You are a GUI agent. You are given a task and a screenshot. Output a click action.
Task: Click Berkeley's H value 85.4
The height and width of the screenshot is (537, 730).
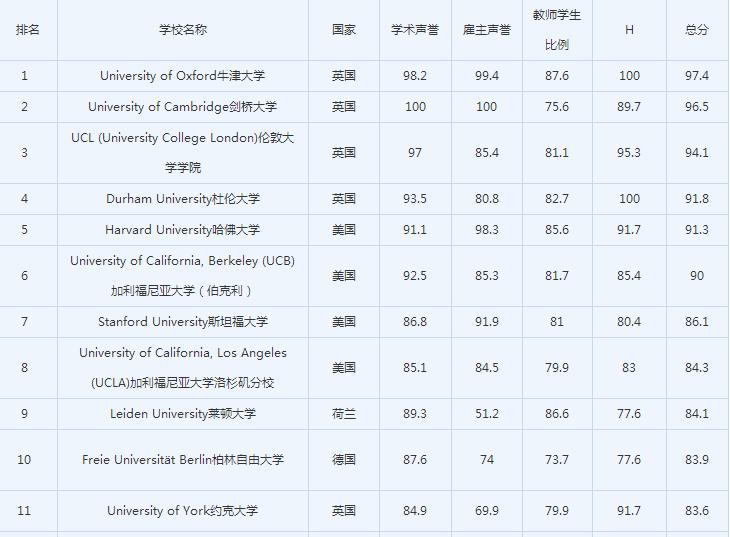pos(629,276)
